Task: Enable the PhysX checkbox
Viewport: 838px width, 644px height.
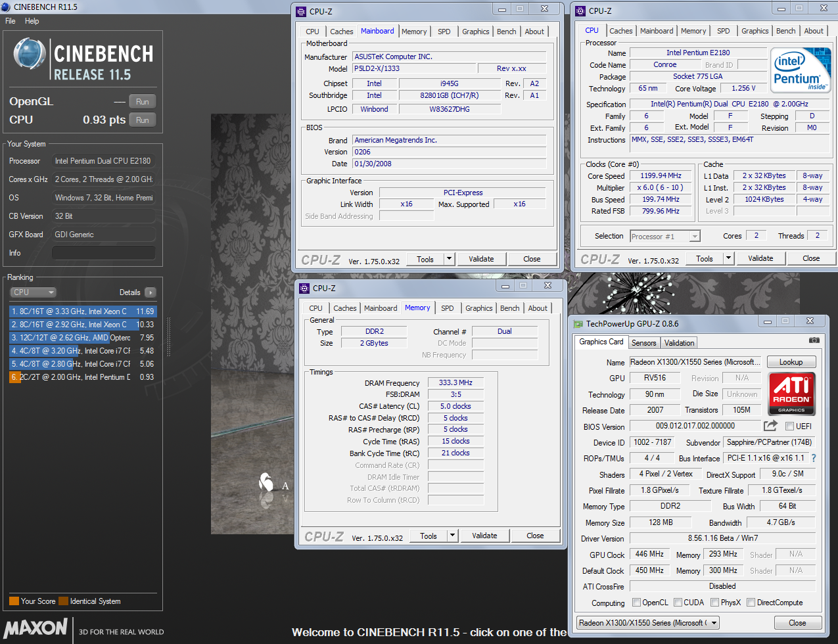Action: (x=714, y=602)
